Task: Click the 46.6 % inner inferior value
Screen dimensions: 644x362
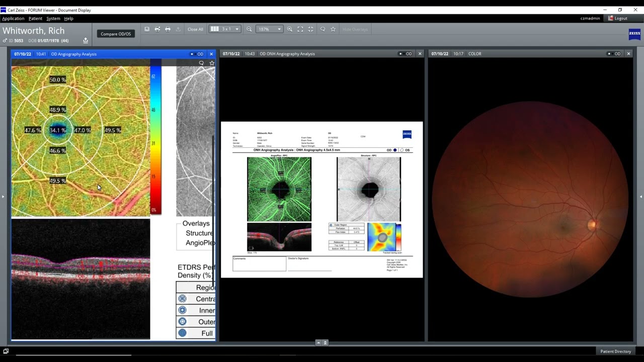Action: 58,150
